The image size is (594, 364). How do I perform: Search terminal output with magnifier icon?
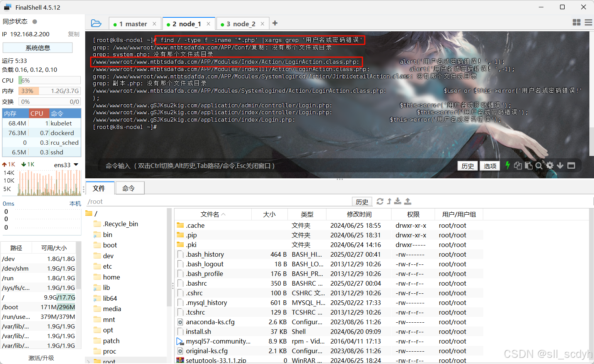click(539, 166)
